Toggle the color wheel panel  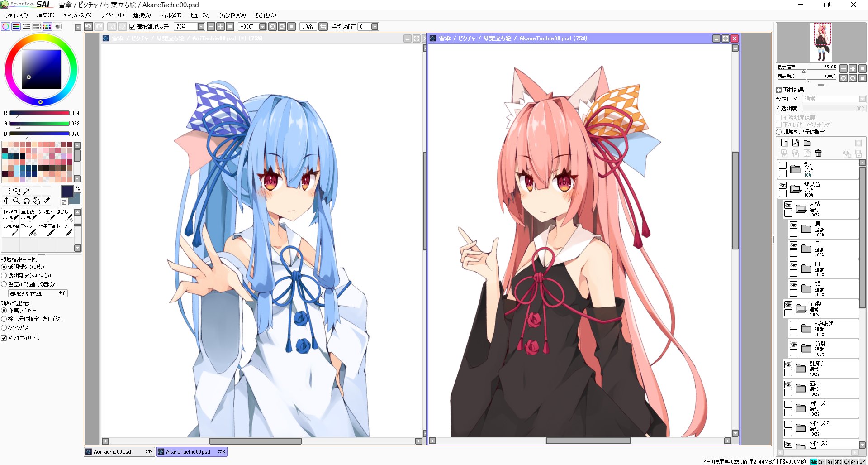click(x=5, y=27)
